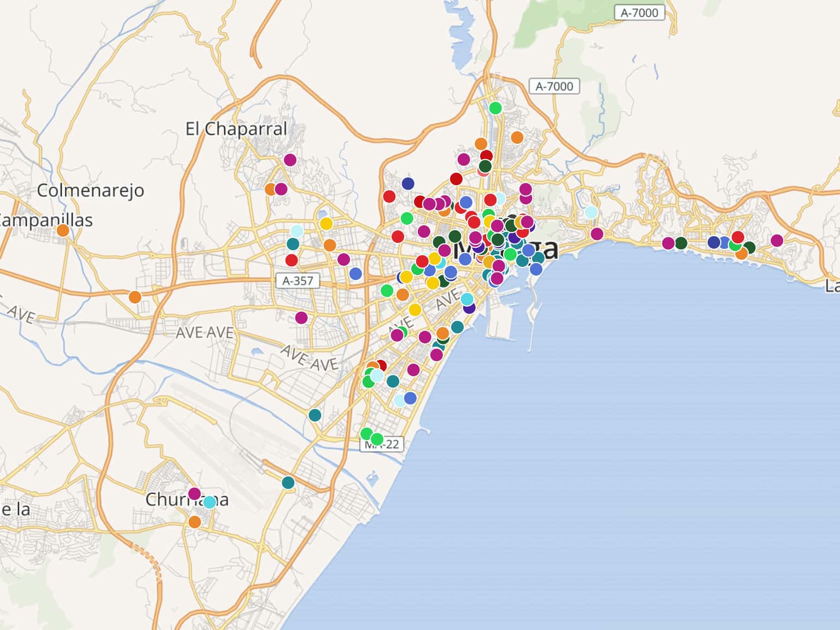Click the A-357 road shield
The height and width of the screenshot is (630, 840).
297,281
